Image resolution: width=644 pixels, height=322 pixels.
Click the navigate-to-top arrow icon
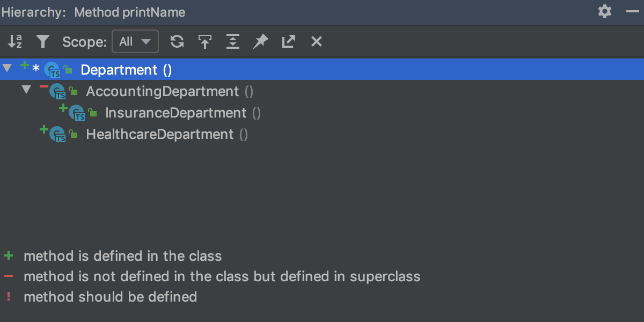pyautogui.click(x=204, y=41)
